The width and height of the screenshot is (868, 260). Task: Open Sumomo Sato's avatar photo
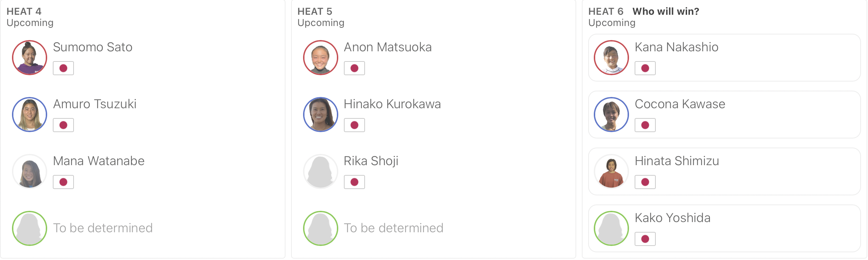point(30,58)
